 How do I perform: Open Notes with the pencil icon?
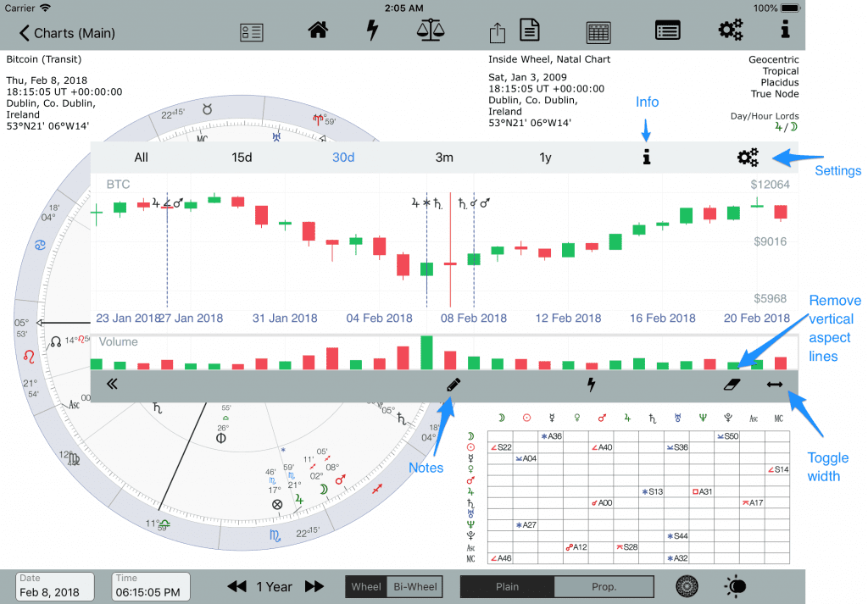[453, 385]
